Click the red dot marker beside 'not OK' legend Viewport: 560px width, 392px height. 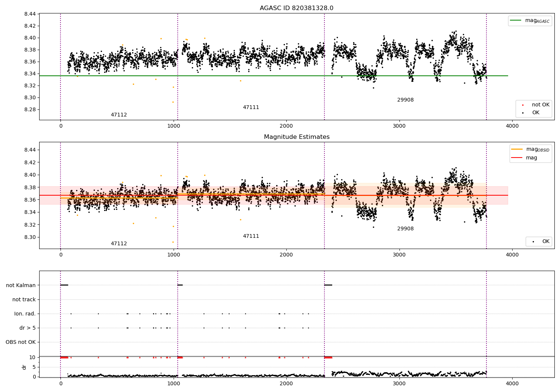(x=523, y=105)
